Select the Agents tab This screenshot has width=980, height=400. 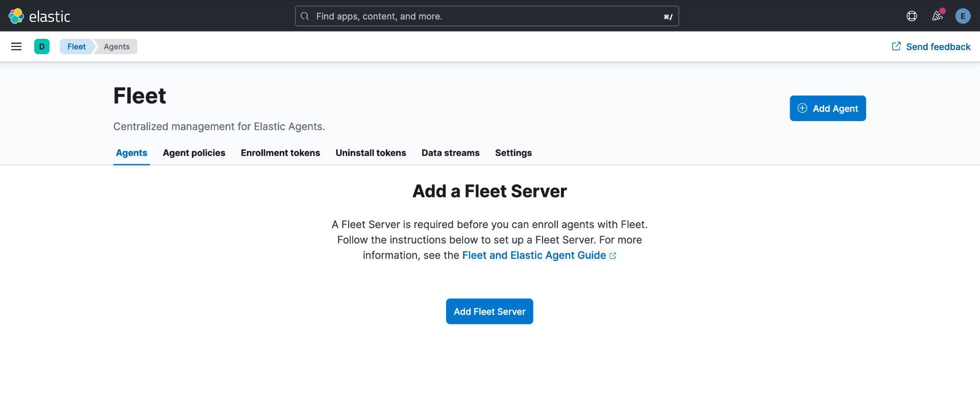(131, 153)
